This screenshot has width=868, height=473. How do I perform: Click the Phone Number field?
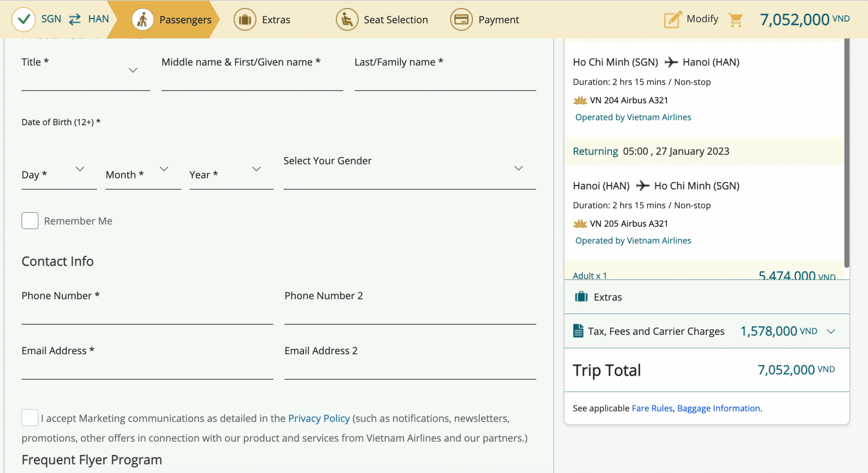tap(147, 307)
